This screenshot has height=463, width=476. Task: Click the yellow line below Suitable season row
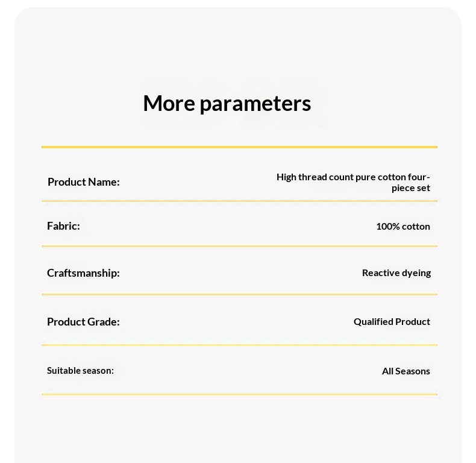[x=240, y=394]
